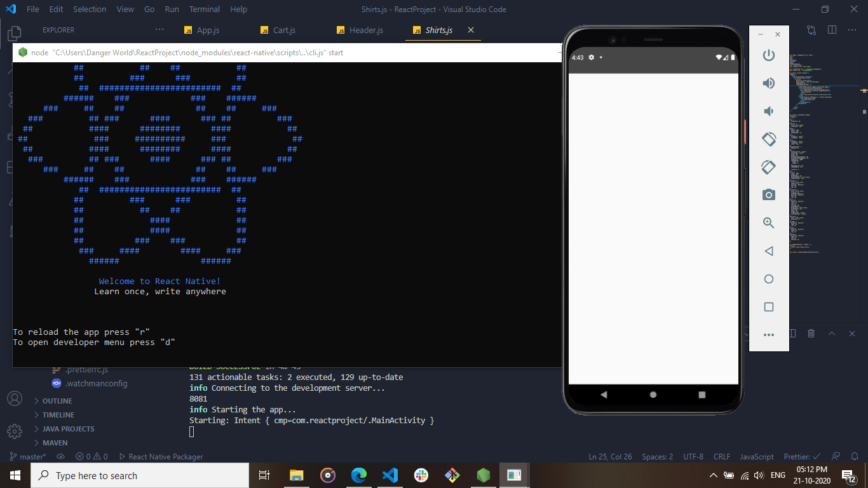Viewport: 868px width, 488px height.
Task: Click the taskbar search box
Action: pos(140,475)
